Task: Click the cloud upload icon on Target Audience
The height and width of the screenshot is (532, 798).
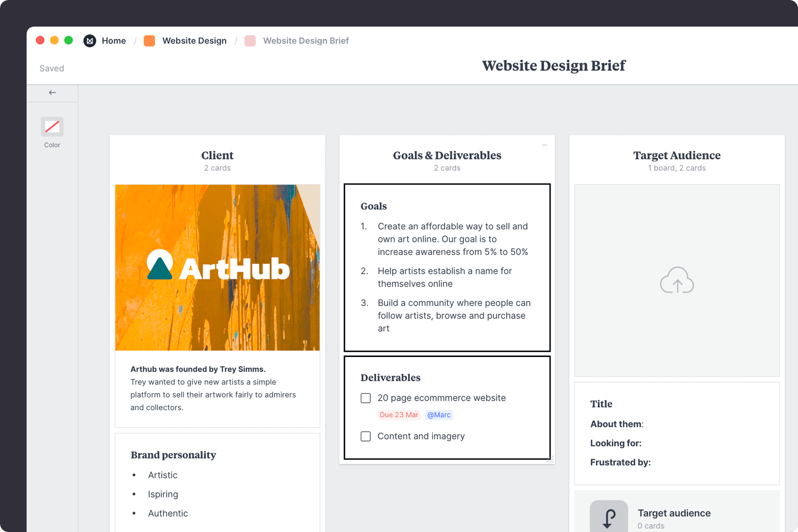Action: (677, 280)
